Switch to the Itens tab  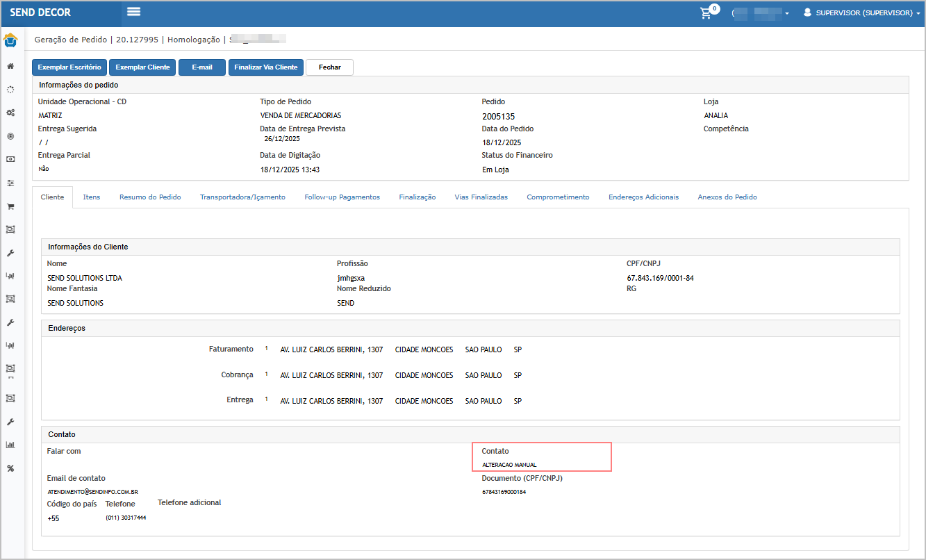coord(92,197)
